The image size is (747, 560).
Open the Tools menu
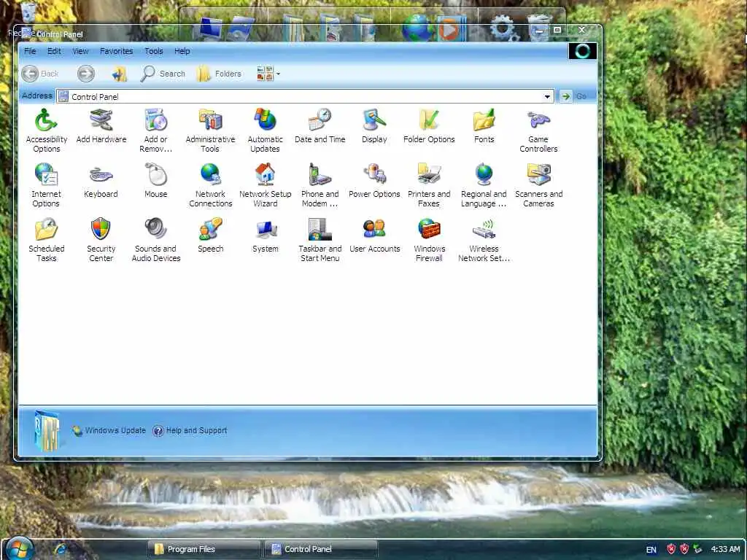pos(154,51)
